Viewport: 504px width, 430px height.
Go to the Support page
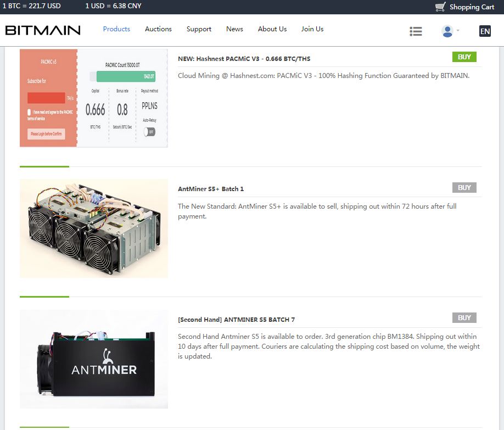pyautogui.click(x=199, y=29)
